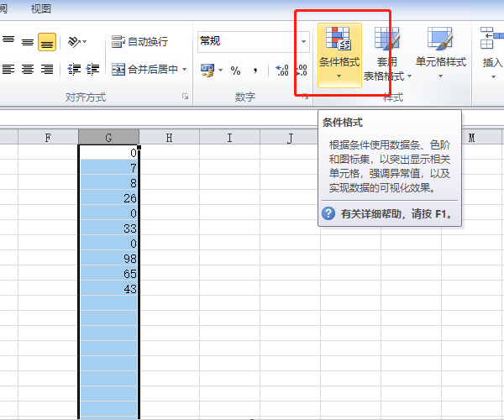504x420 pixels.
Task: Increase indent icon
Action: click(x=93, y=69)
